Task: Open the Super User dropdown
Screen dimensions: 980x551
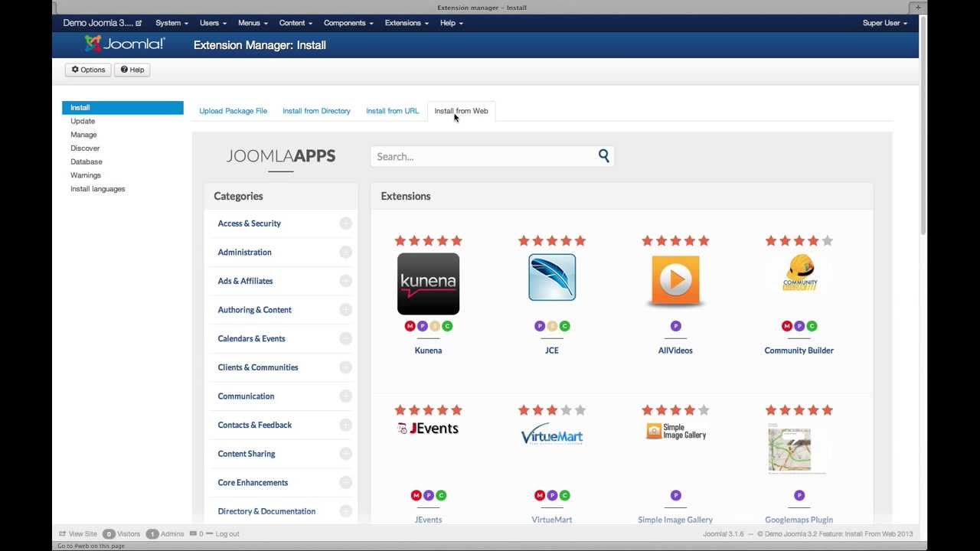Action: [884, 23]
